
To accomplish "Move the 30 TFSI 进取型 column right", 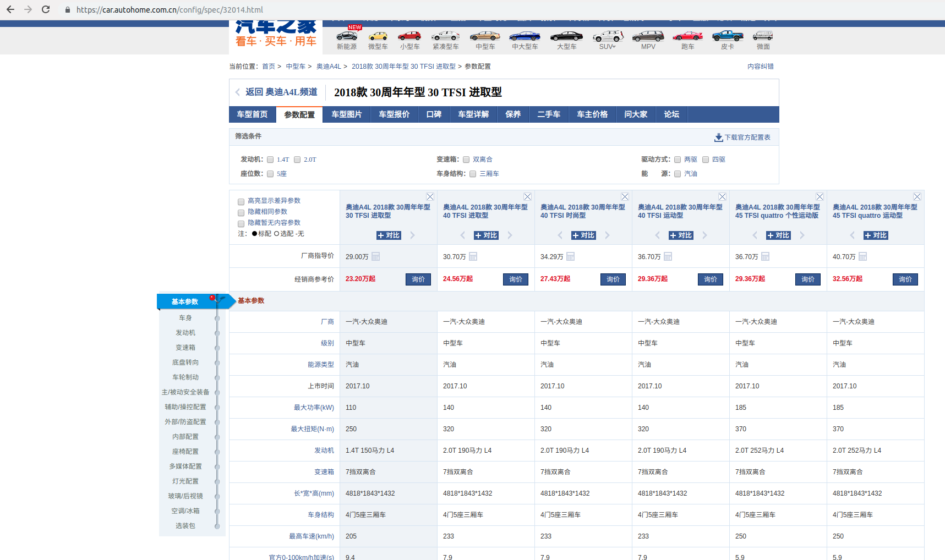I will 413,235.
